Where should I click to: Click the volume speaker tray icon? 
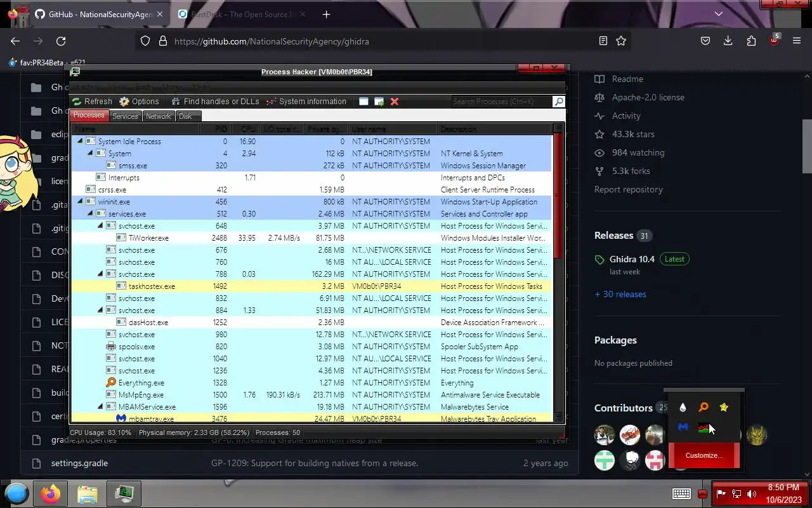[x=752, y=493]
